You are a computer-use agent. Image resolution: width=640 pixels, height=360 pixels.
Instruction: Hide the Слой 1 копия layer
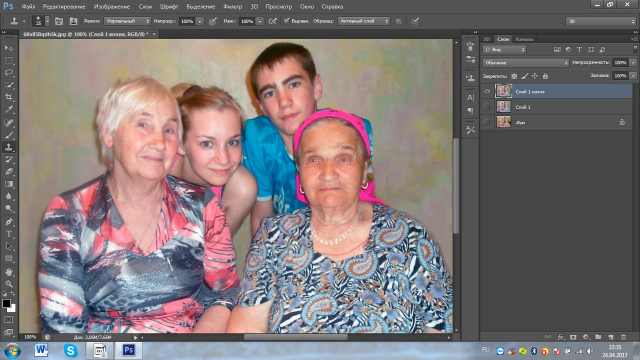coord(487,91)
